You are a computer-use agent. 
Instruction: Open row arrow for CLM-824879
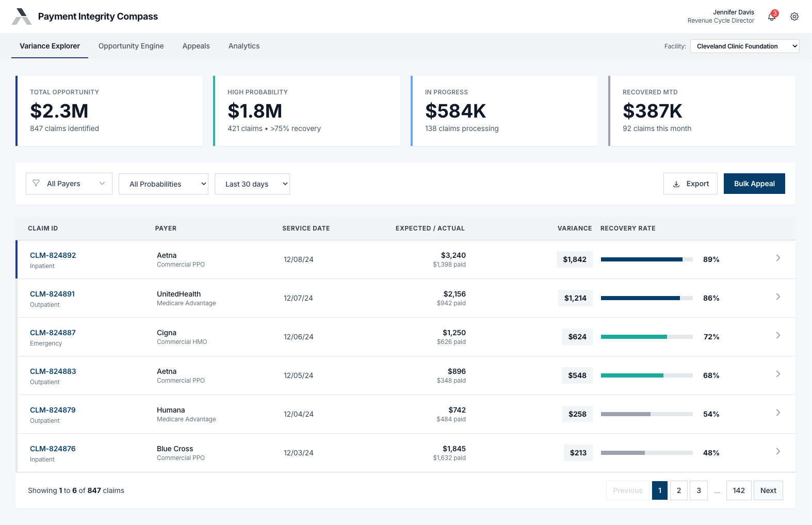click(778, 413)
